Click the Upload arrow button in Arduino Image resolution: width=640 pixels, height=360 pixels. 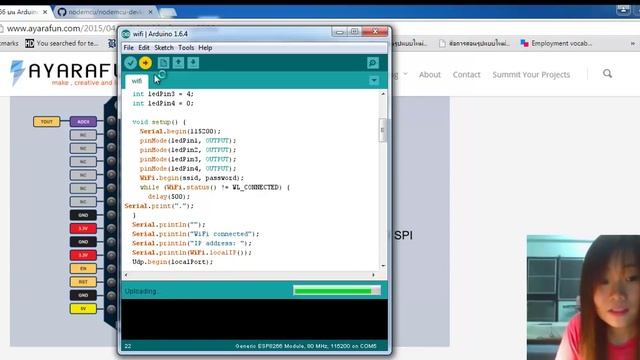[x=145, y=63]
